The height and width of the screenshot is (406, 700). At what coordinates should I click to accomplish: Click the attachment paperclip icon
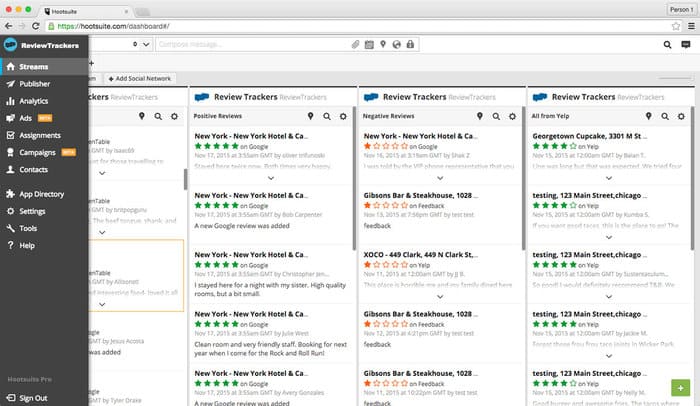click(x=355, y=44)
